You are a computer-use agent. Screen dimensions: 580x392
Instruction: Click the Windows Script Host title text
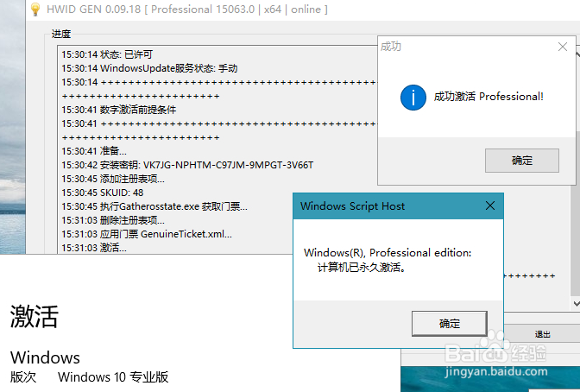(352, 206)
